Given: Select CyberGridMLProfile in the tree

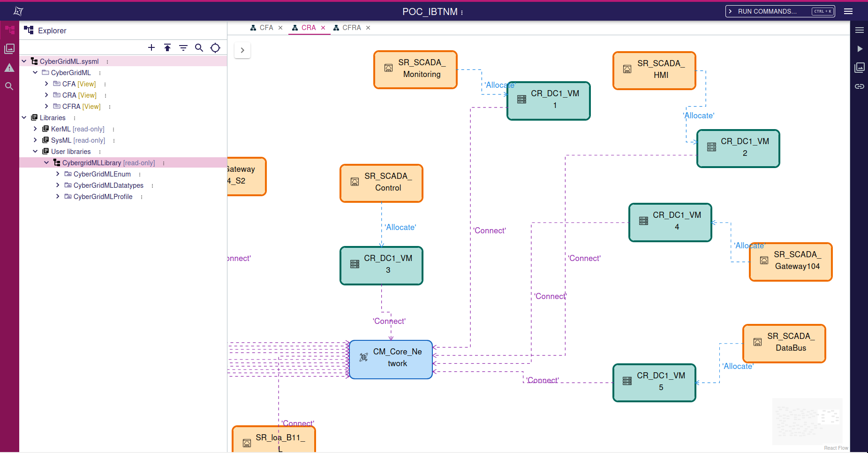Looking at the screenshot, I should (103, 197).
